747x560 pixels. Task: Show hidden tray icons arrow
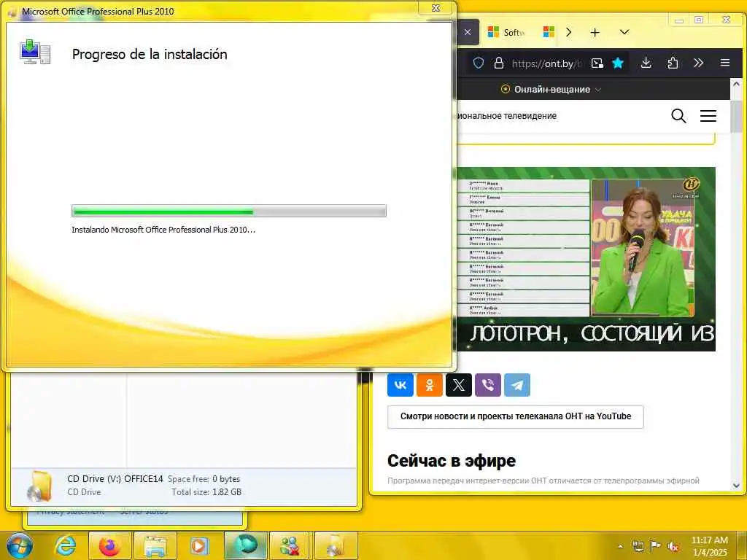click(620, 546)
